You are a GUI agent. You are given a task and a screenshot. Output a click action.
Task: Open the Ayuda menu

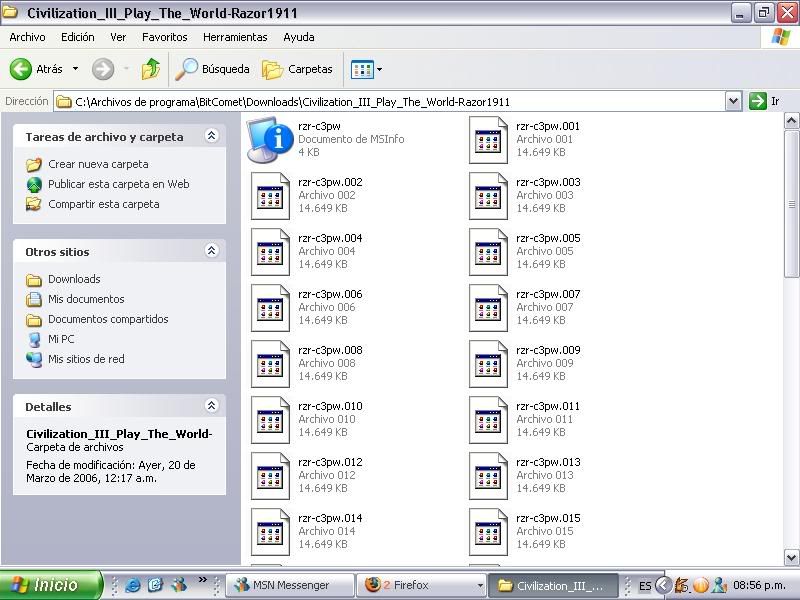(298, 37)
